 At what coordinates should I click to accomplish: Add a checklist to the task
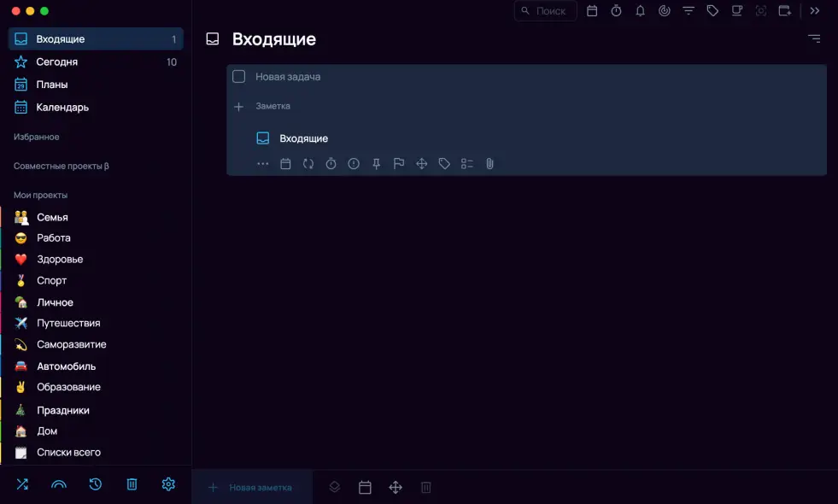click(466, 163)
